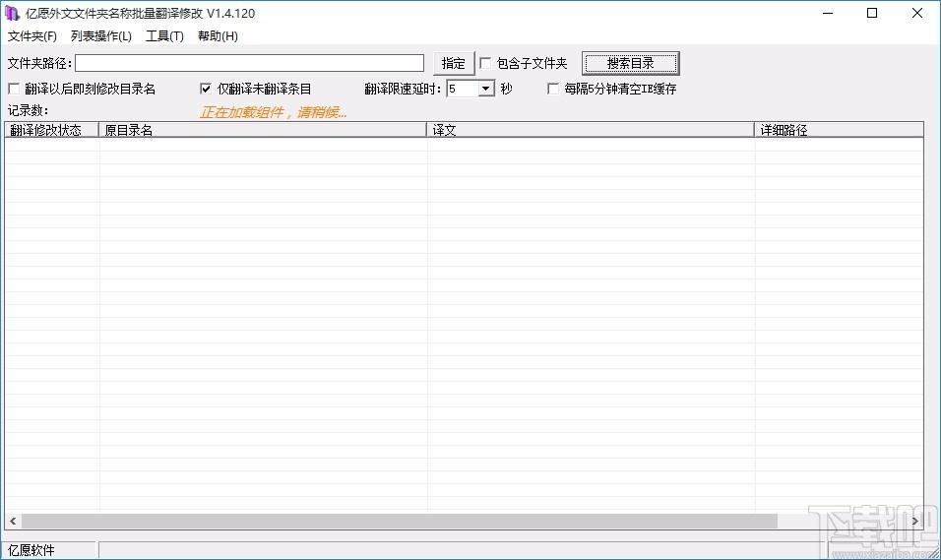Click the 翻译修改状态 column header

click(x=51, y=130)
